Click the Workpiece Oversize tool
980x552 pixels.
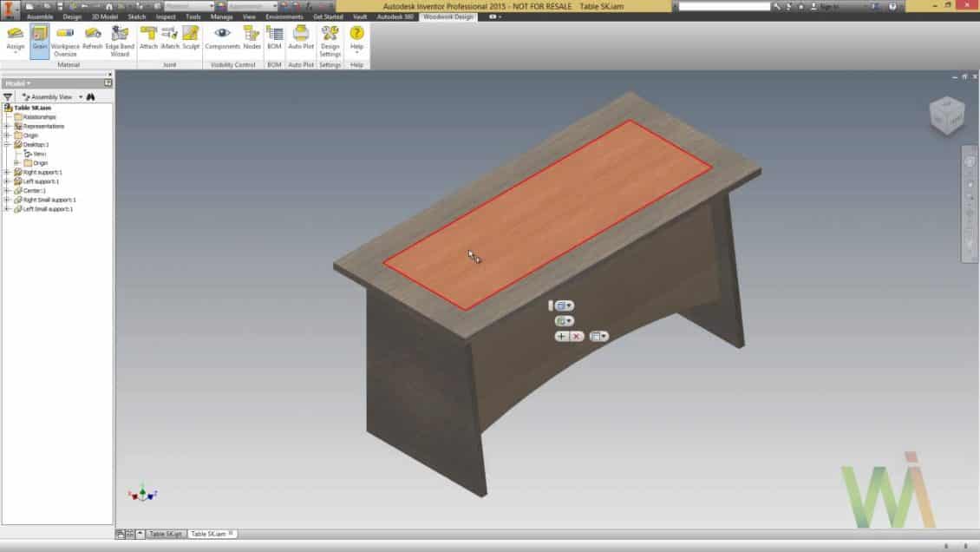[62, 39]
